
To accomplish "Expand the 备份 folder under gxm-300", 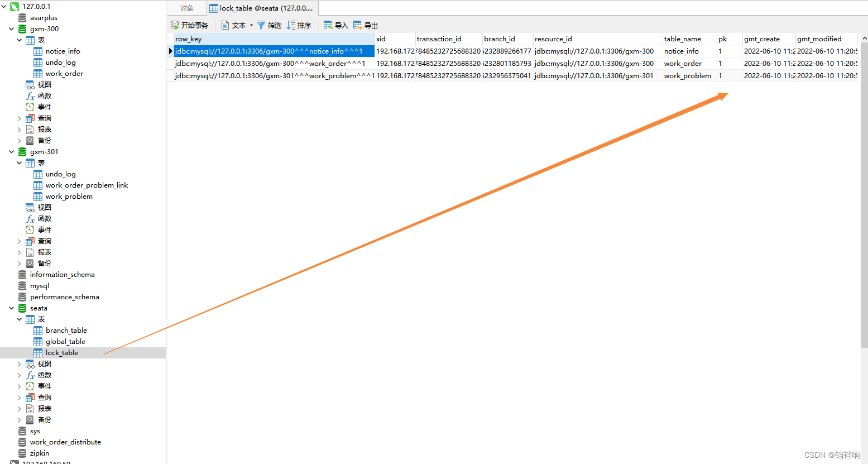I will (x=20, y=141).
